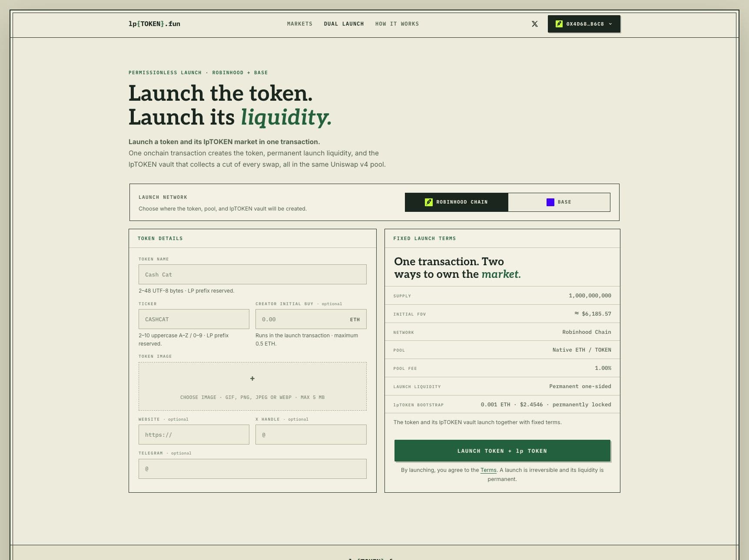Image resolution: width=749 pixels, height=560 pixels.
Task: Click the supply value 1,000,000,000
Action: [x=590, y=296]
